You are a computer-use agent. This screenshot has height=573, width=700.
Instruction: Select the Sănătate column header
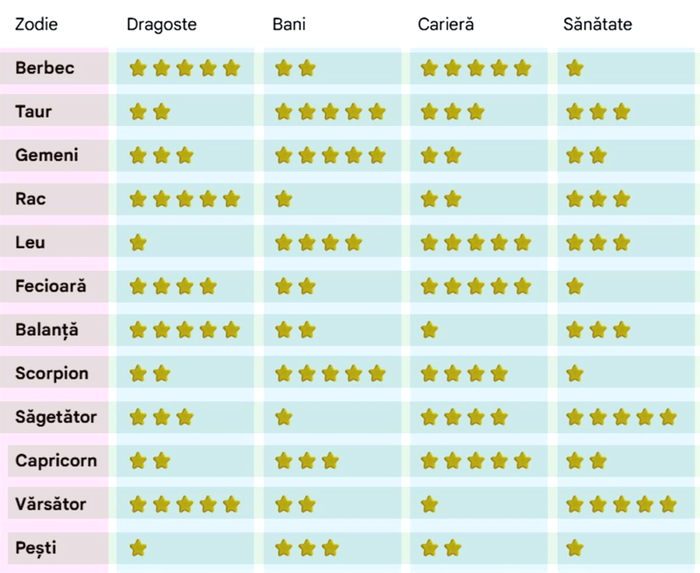[x=598, y=25]
